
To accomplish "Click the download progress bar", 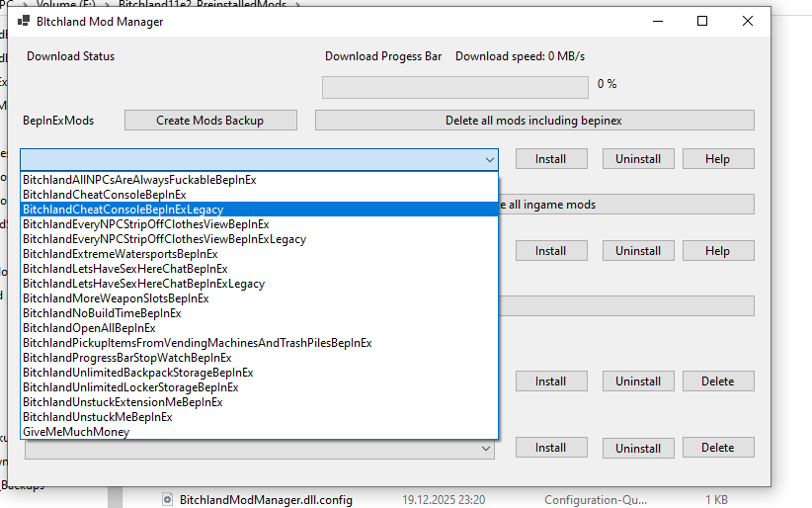I will point(455,87).
